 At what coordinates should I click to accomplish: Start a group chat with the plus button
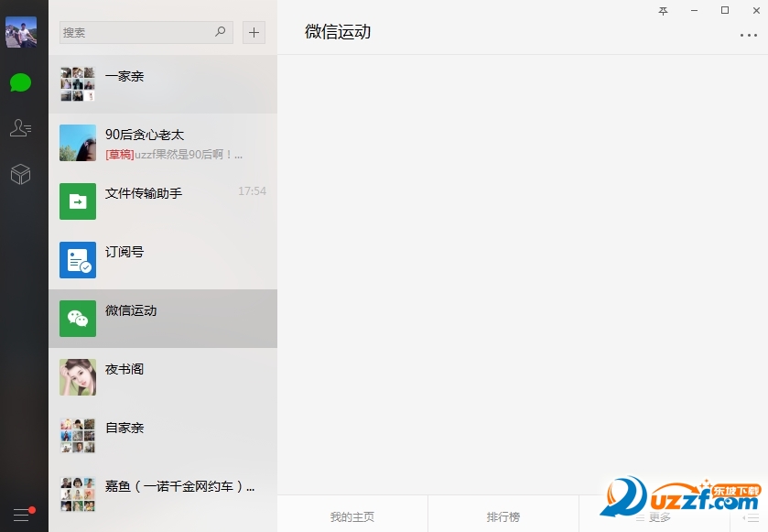(x=254, y=32)
